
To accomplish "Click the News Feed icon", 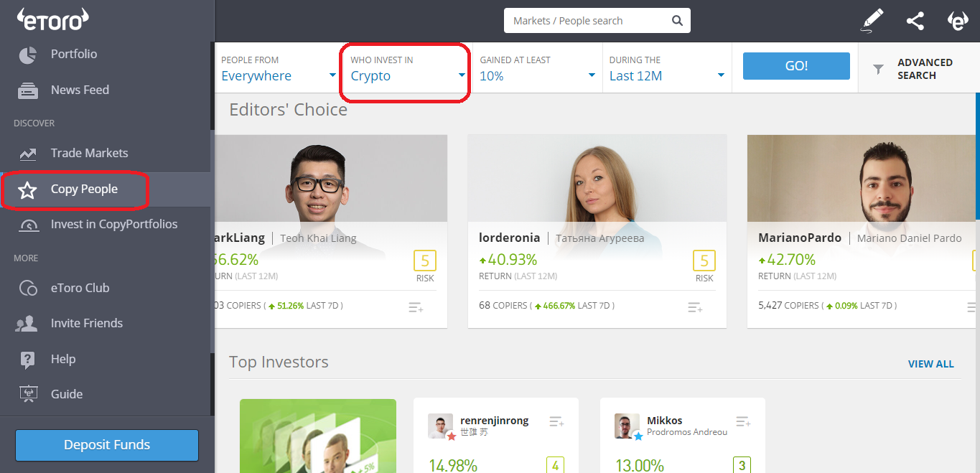I will point(27,90).
